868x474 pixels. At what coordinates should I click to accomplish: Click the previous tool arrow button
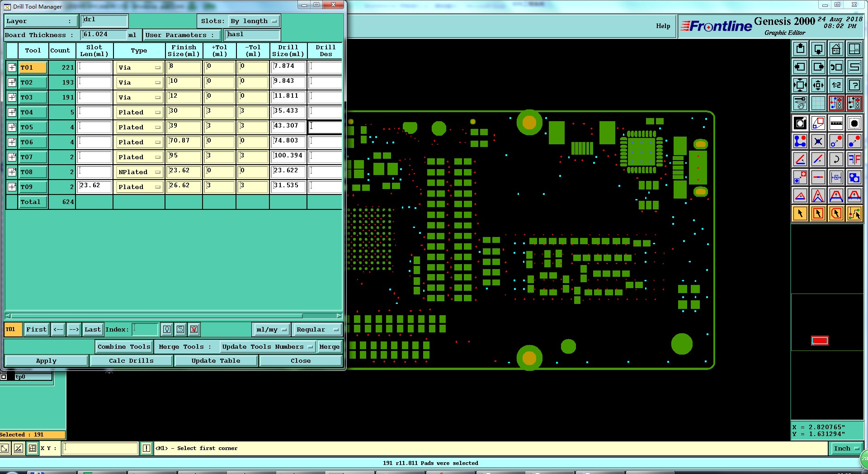58,330
